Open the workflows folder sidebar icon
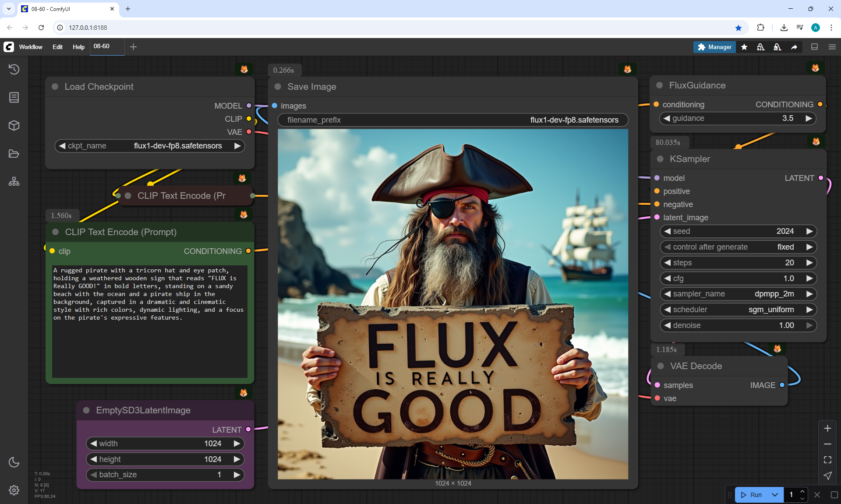Screen dimensions: 841x504 point(14,154)
